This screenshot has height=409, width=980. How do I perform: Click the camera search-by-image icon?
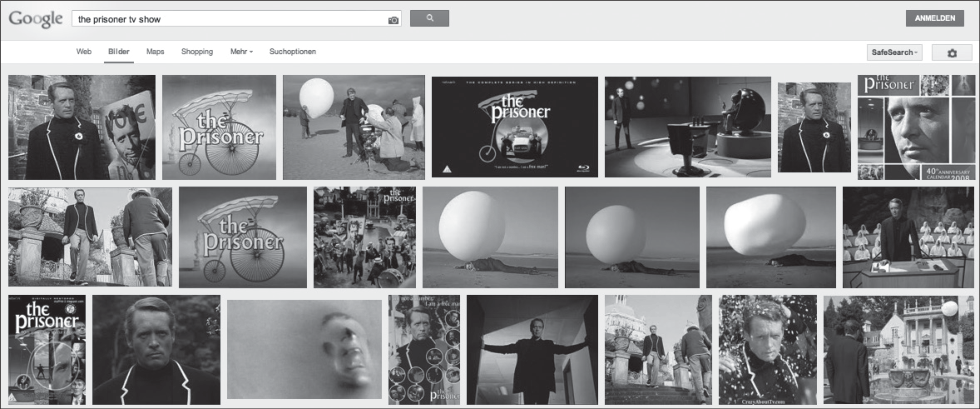tap(393, 20)
